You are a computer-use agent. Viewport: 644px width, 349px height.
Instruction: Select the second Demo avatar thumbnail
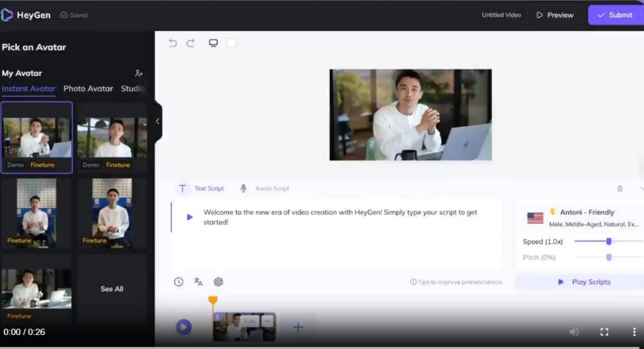click(x=112, y=137)
